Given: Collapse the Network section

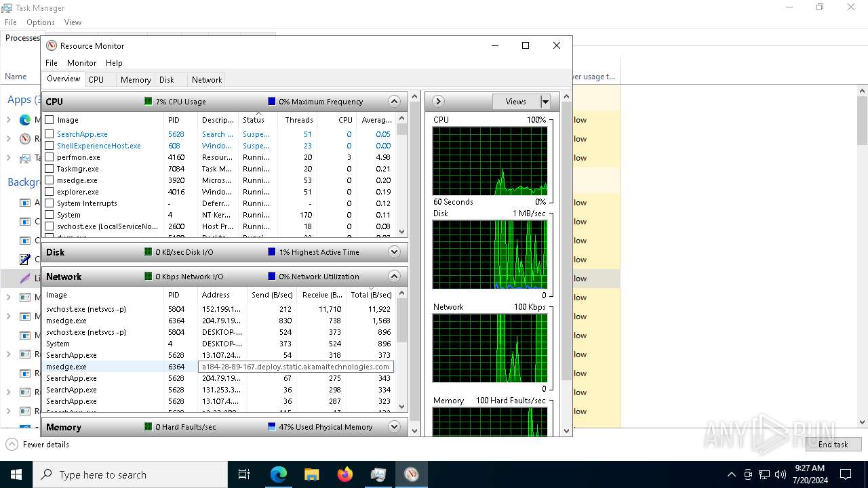Looking at the screenshot, I should pos(394,277).
